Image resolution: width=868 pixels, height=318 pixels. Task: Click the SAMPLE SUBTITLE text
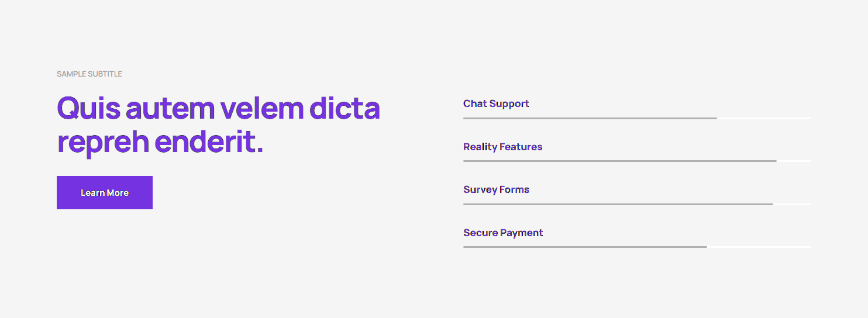click(89, 74)
